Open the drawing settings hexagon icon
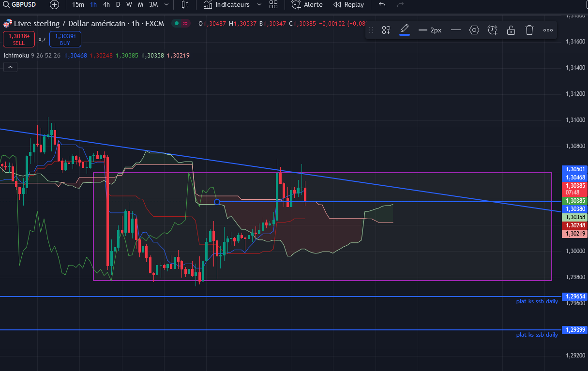The height and width of the screenshot is (371, 588). [474, 30]
